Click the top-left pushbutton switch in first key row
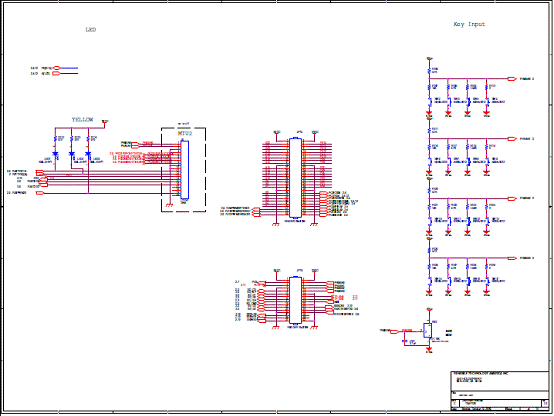 (430, 102)
